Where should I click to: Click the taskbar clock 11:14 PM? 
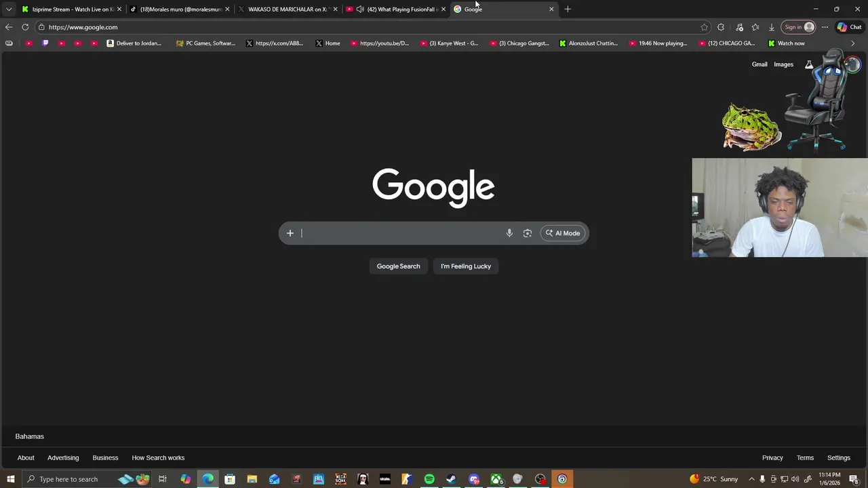[x=829, y=479]
